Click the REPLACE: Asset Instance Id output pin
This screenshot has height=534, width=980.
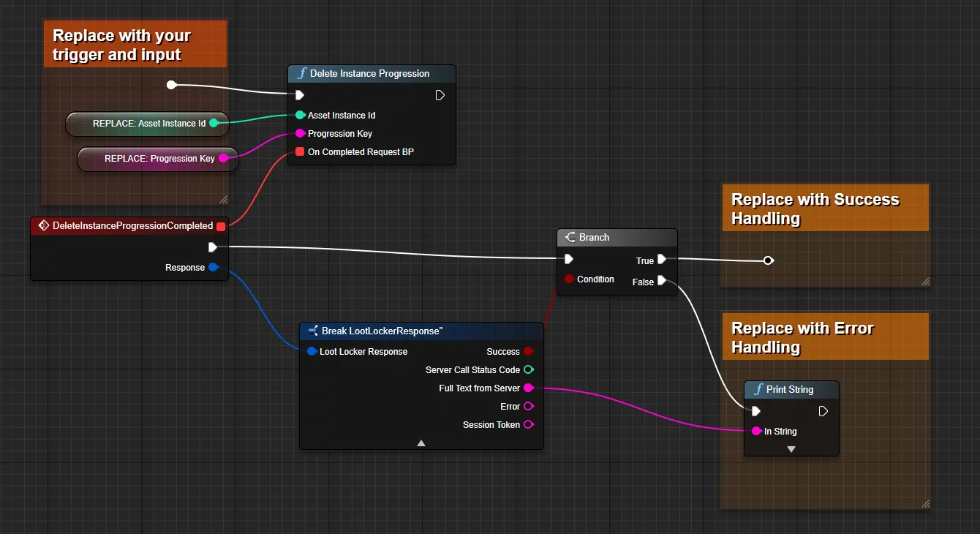point(214,123)
